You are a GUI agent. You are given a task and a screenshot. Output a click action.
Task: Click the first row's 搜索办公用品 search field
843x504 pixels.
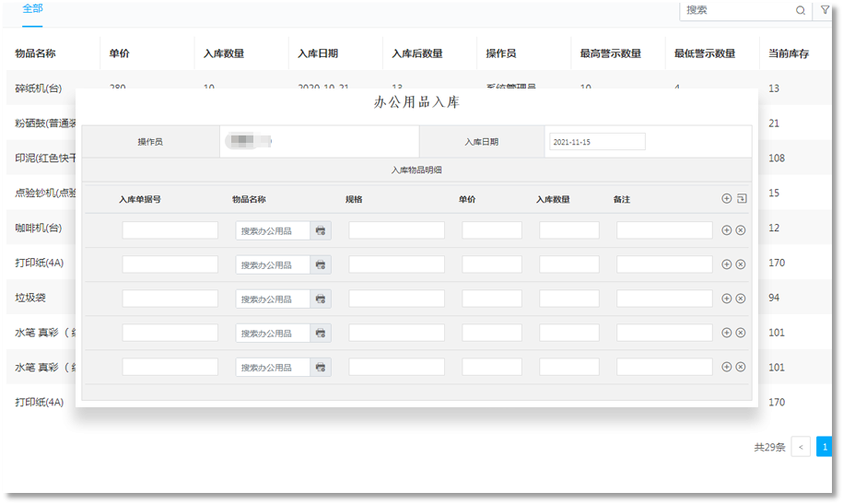pos(273,230)
